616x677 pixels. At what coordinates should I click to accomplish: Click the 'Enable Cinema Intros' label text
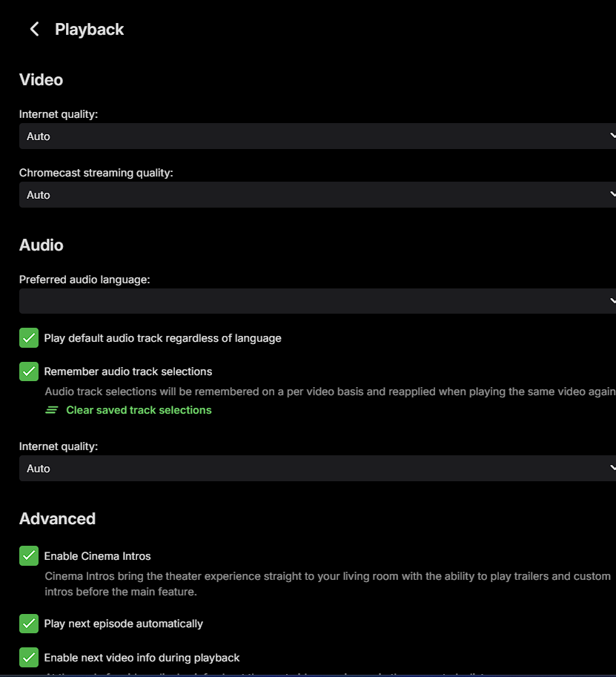pos(97,556)
